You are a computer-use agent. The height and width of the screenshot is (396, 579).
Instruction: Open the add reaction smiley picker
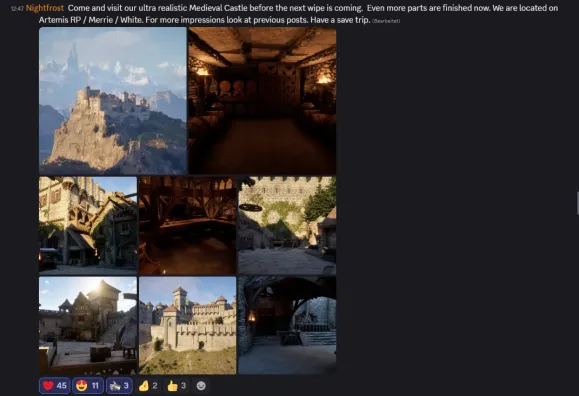click(x=201, y=386)
